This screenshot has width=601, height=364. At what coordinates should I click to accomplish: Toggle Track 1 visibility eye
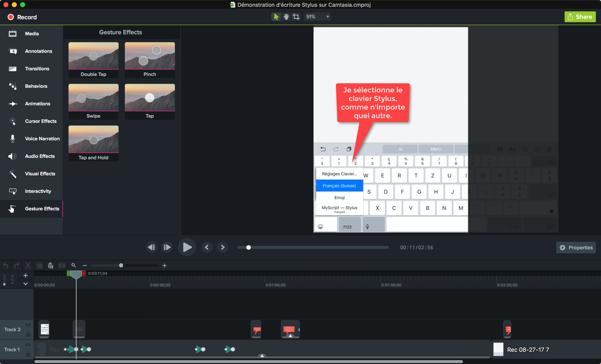[x=28, y=345]
